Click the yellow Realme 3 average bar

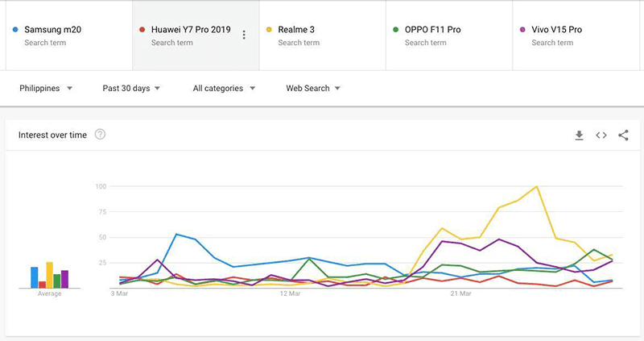point(50,275)
